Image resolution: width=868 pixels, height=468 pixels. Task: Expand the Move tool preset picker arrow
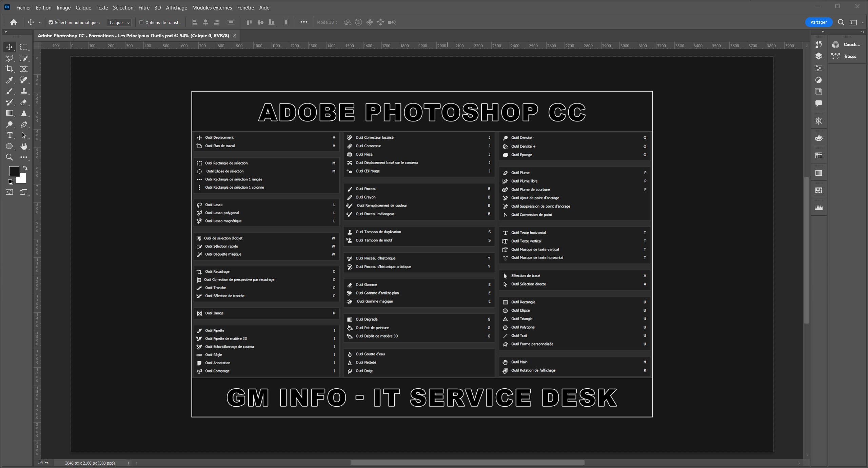(40, 22)
